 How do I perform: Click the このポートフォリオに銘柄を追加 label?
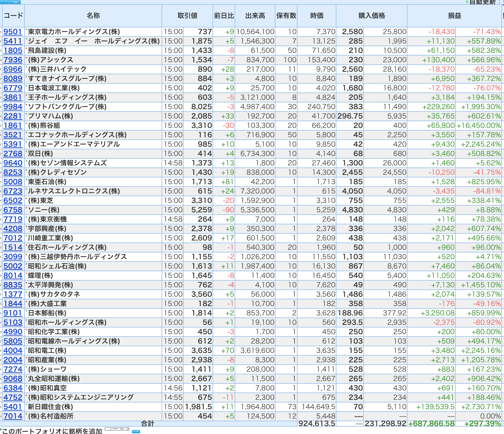coord(52,431)
